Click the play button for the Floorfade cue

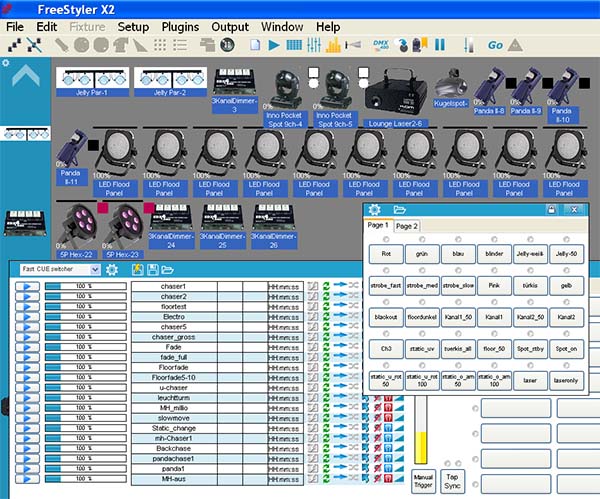coord(27,365)
